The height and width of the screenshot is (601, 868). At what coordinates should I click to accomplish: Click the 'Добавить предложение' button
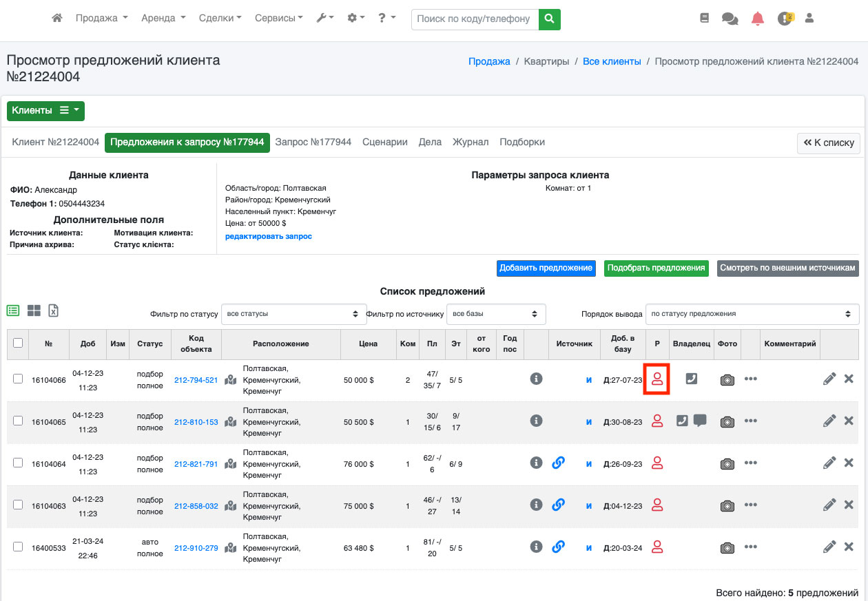(x=546, y=268)
